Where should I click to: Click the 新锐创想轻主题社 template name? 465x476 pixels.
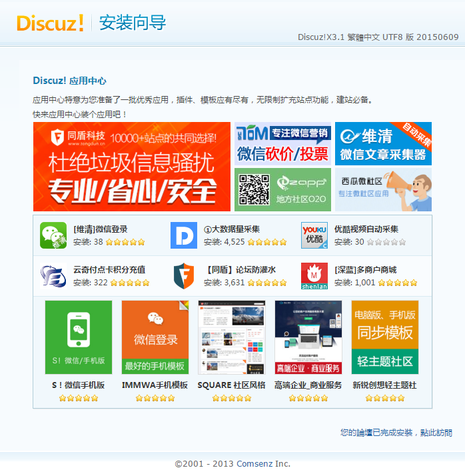tap(384, 385)
